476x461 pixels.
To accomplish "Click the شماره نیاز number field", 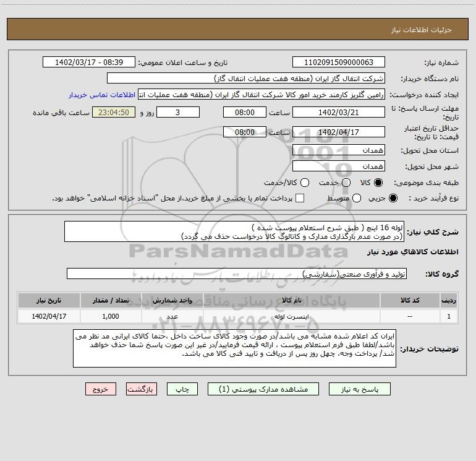I will coord(339,62).
